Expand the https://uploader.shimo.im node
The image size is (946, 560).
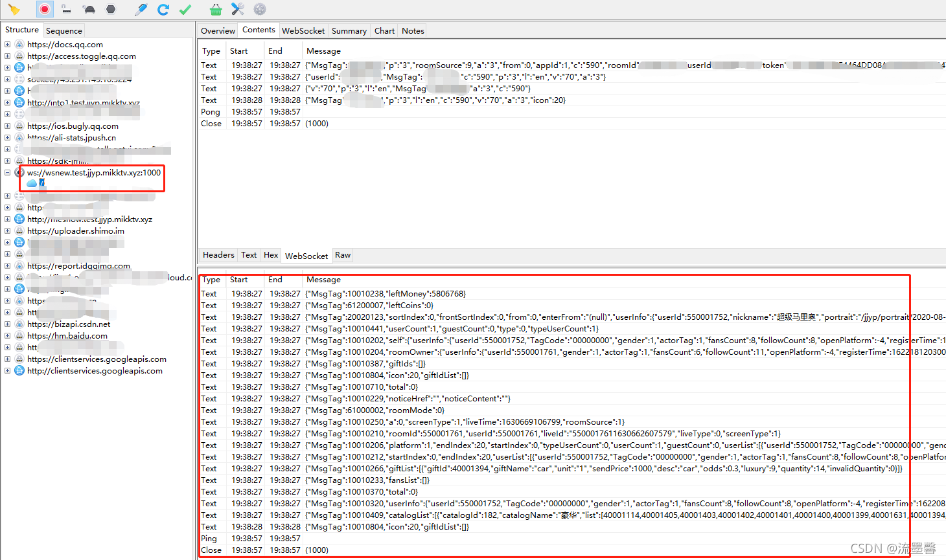click(7, 231)
